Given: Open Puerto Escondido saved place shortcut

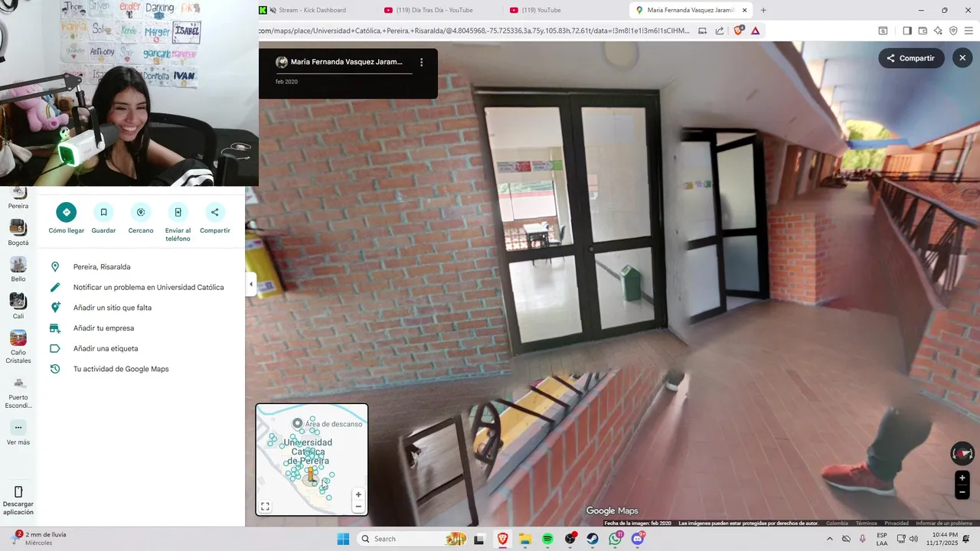Looking at the screenshot, I should click(18, 392).
